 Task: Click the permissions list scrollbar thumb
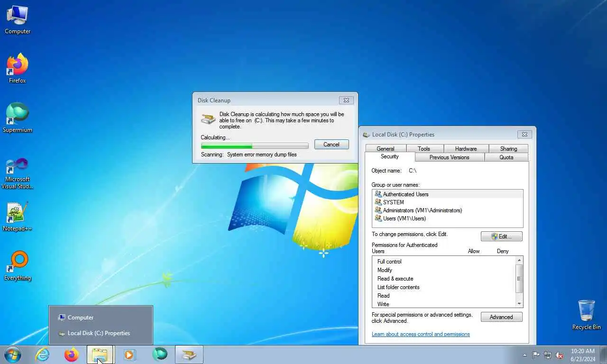coord(519,279)
